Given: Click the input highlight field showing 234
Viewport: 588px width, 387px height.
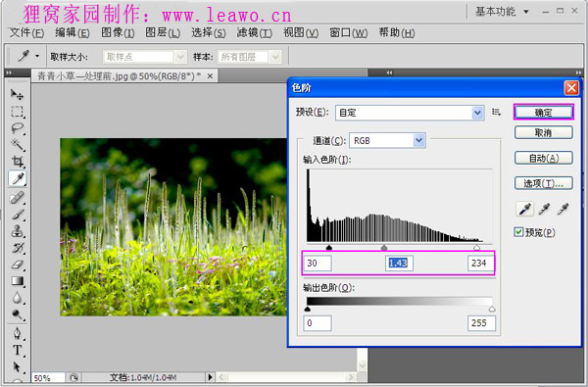Looking at the screenshot, I should pos(481,264).
